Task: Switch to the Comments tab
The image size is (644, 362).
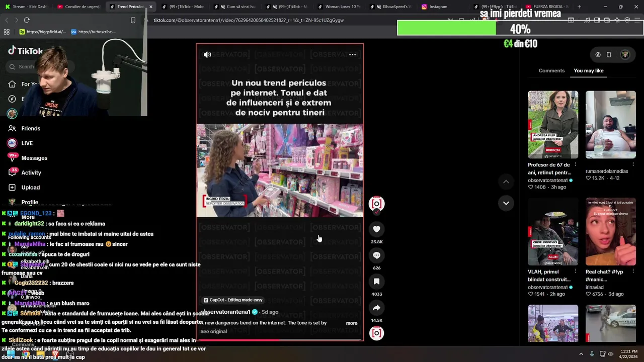Action: tap(551, 70)
